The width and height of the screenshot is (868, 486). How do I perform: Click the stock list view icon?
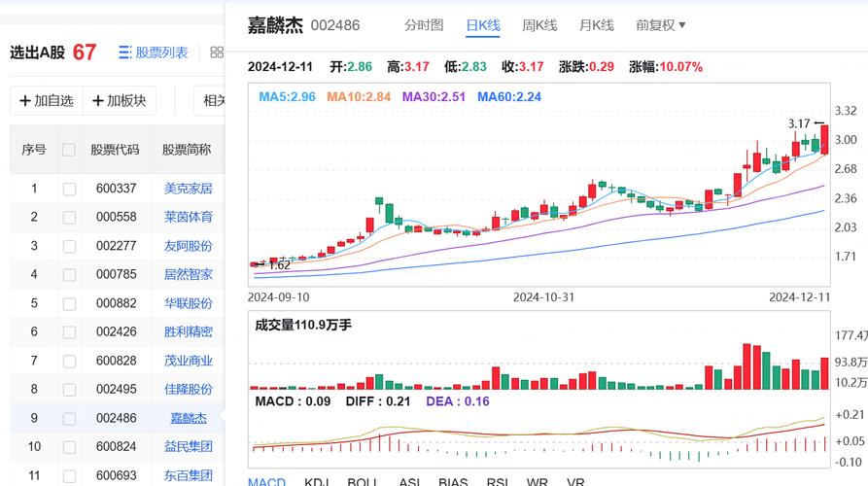click(124, 52)
